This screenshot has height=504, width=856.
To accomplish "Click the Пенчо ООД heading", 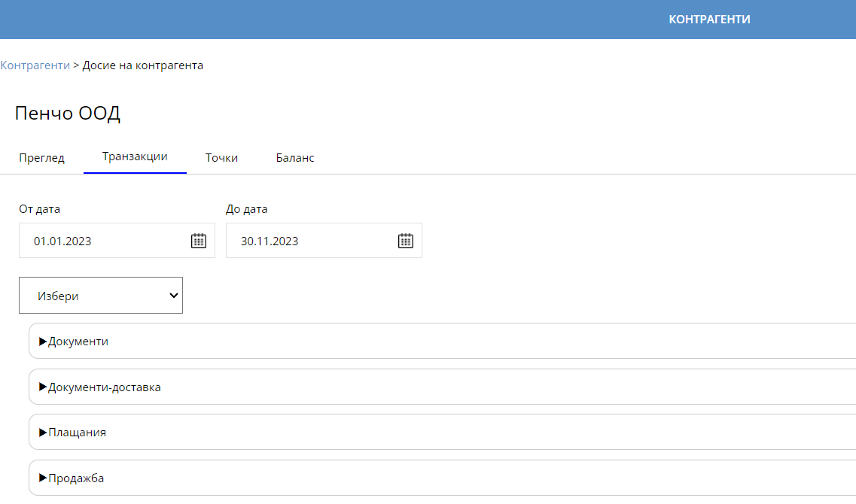I will click(x=68, y=113).
